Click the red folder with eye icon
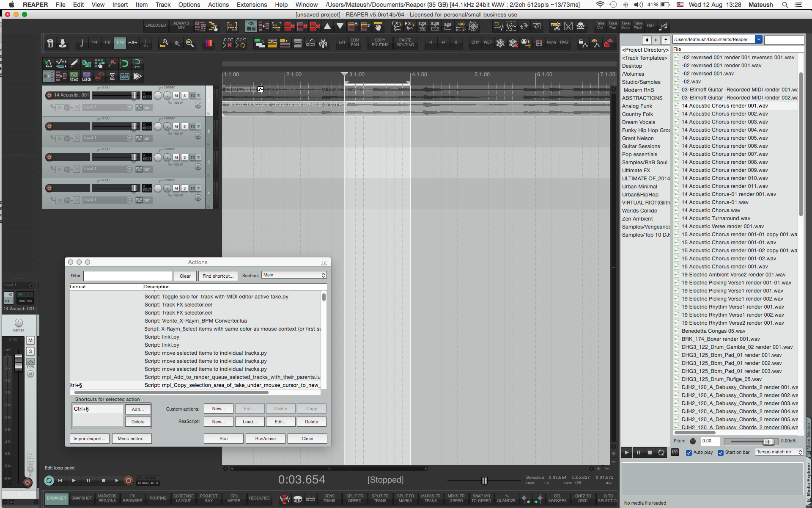Image resolution: width=812 pixels, height=508 pixels. click(x=609, y=43)
